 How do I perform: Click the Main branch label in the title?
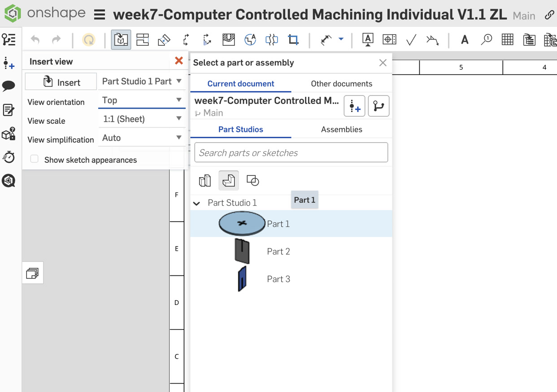(524, 16)
